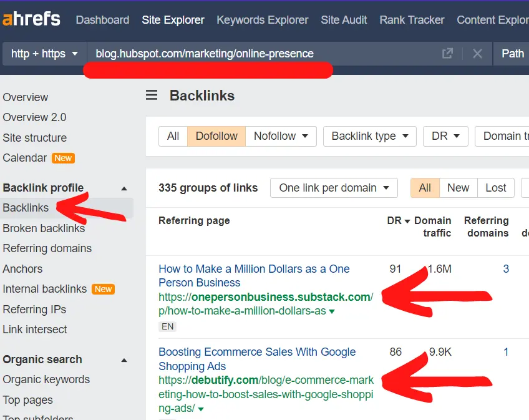Open Organic keywords report
The height and width of the screenshot is (420, 529).
(x=46, y=379)
